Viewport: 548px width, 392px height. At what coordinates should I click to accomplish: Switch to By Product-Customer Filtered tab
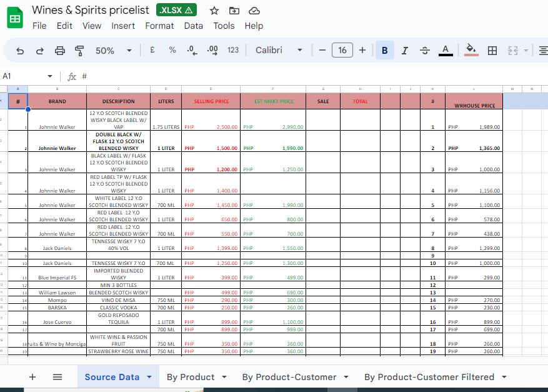(x=429, y=377)
